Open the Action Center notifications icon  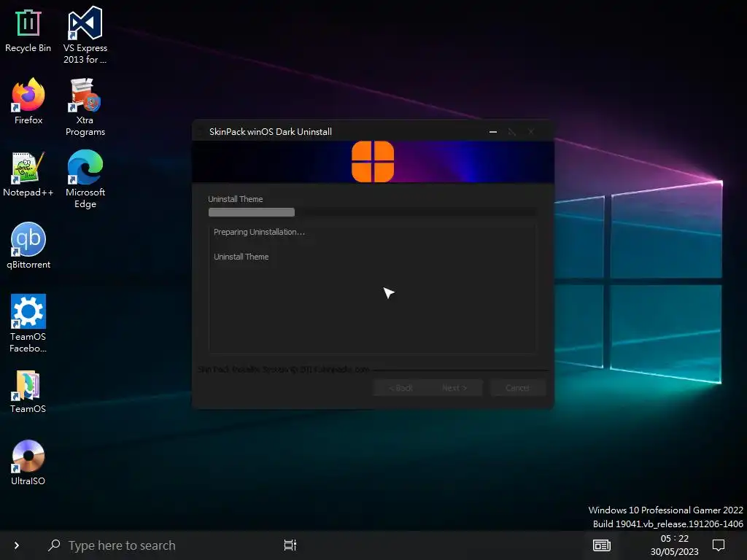coord(719,545)
